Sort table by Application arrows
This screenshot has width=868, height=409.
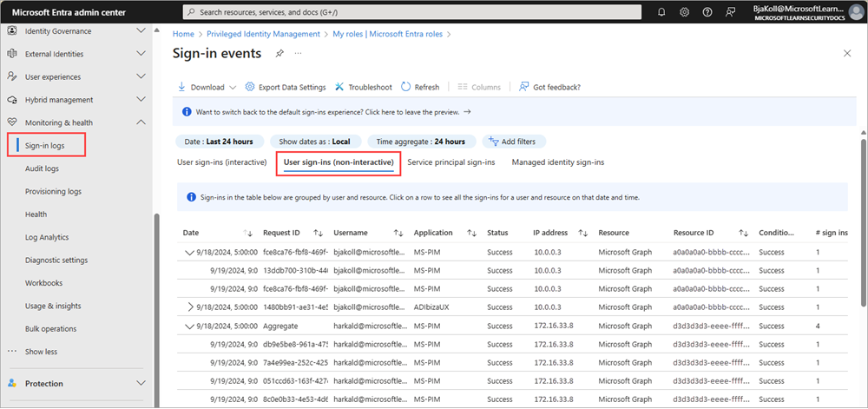(x=471, y=233)
